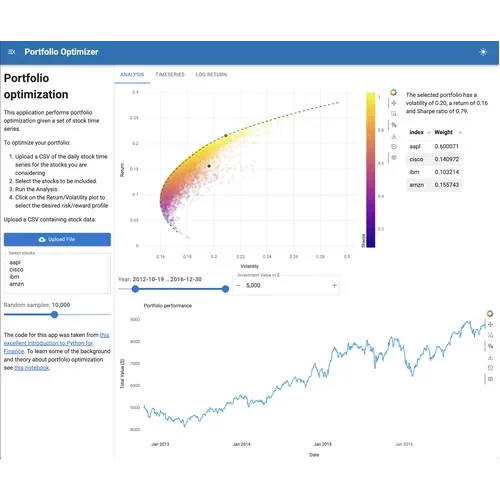
Task: Select Pan tool on performance chart toolbar
Action: coord(490,324)
